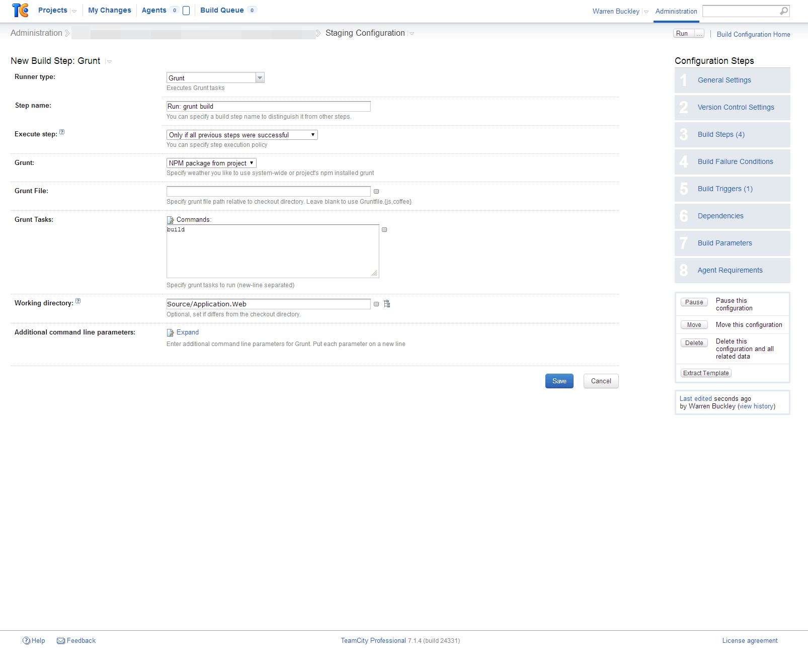Viewport: 808px width, 672px height.
Task: Click the Feedback envelope icon in footer
Action: point(61,641)
